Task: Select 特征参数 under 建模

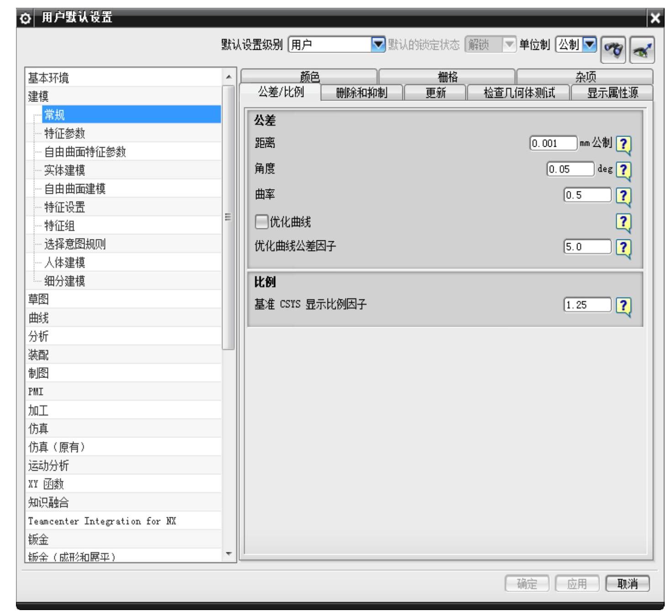Action: click(x=132, y=133)
